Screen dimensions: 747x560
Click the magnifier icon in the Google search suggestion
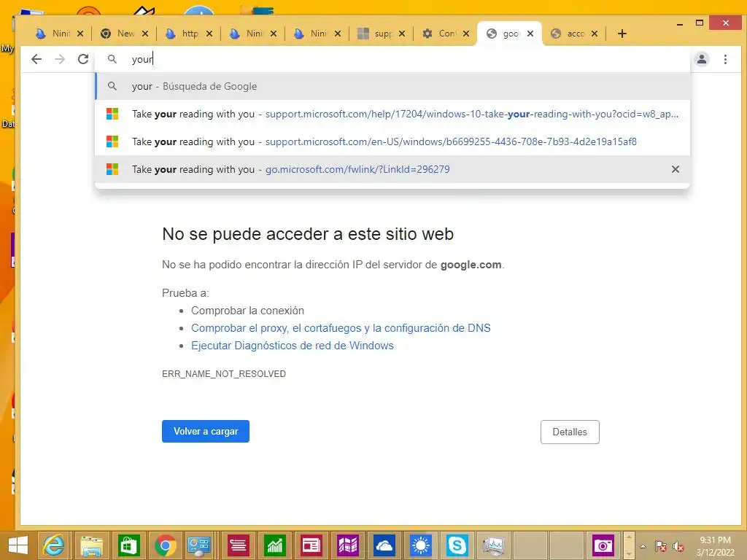112,86
